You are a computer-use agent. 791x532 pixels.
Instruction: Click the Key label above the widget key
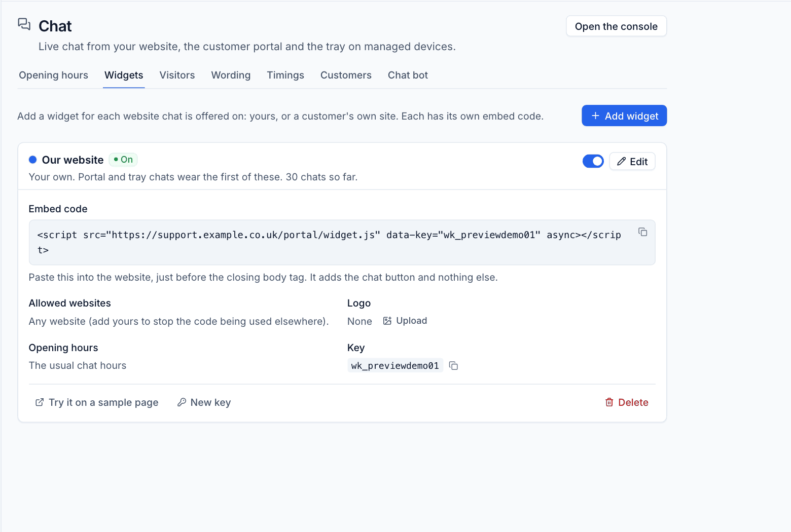tap(356, 348)
